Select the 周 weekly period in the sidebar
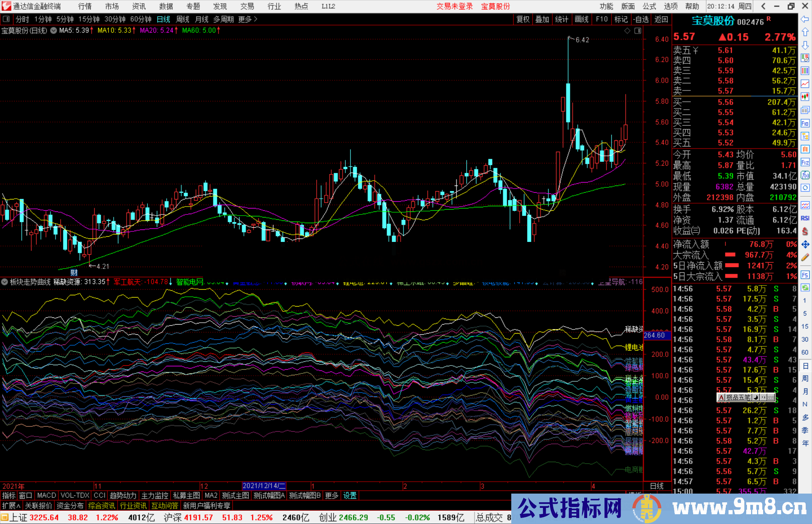 click(805, 379)
